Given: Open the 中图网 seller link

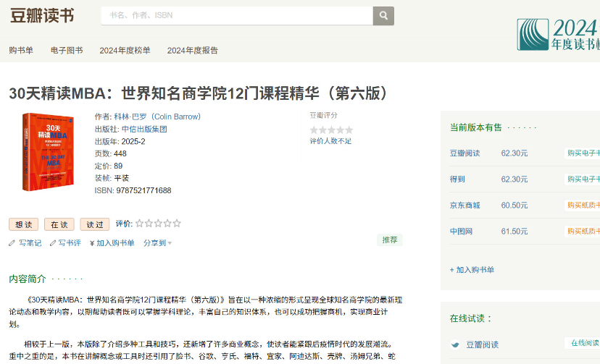Looking at the screenshot, I should pos(461,231).
